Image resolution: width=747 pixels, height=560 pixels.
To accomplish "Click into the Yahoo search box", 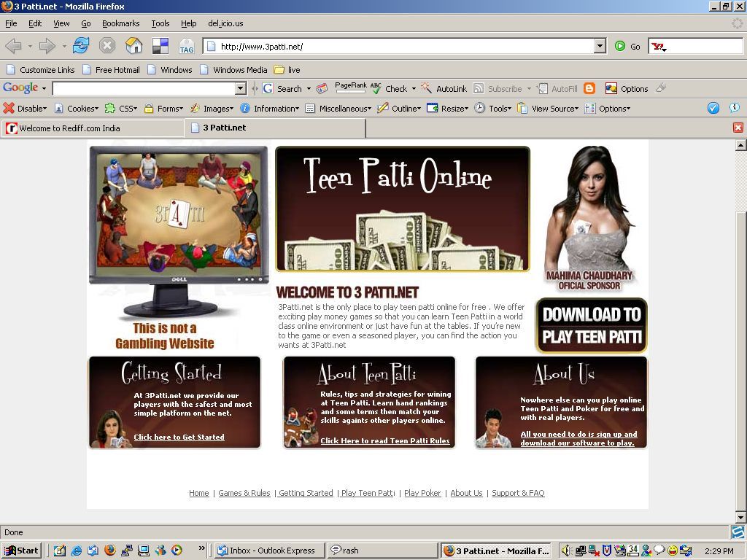I will click(695, 46).
